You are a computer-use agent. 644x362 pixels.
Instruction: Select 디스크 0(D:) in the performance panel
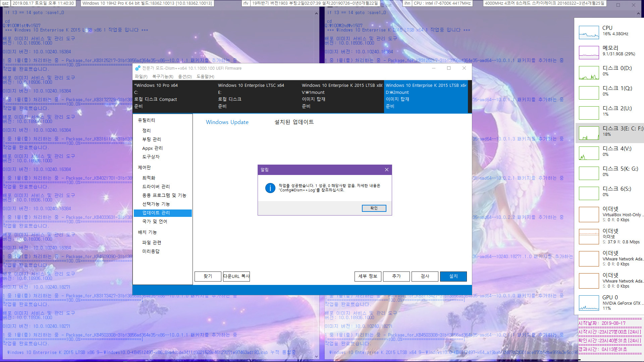pos(610,72)
